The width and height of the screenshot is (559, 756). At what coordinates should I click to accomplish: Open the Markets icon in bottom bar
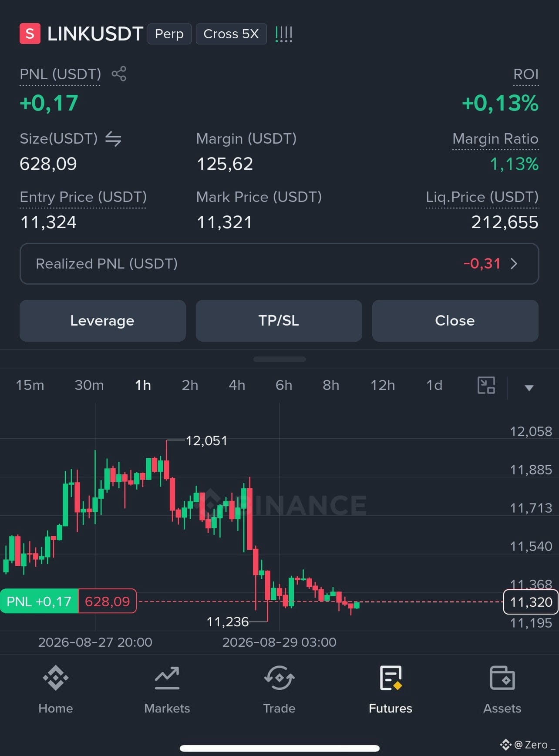167,678
